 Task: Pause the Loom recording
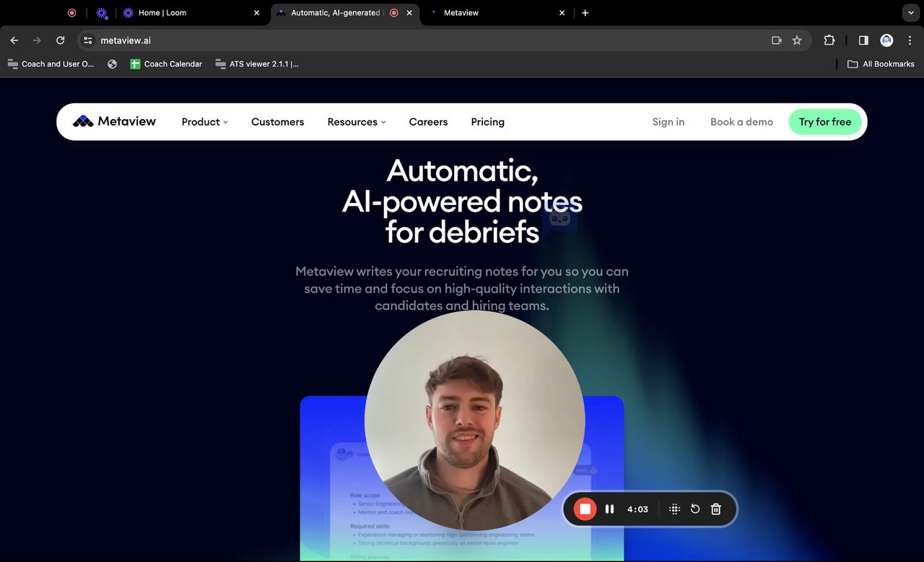[x=610, y=509]
